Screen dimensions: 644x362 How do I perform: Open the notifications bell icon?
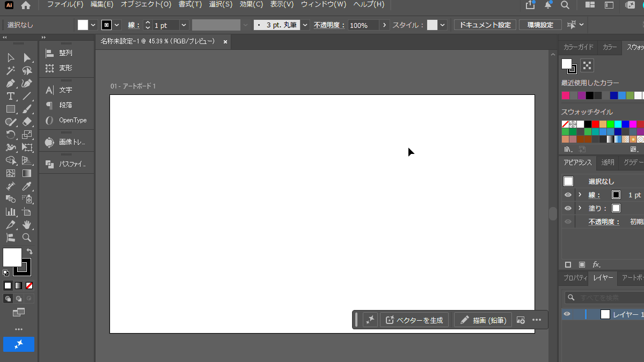coord(548,5)
